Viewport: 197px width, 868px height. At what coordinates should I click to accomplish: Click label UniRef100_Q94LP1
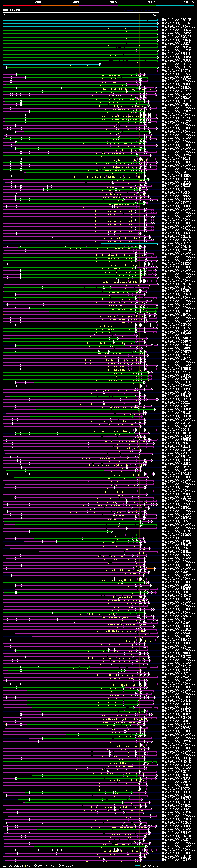click(x=177, y=782)
